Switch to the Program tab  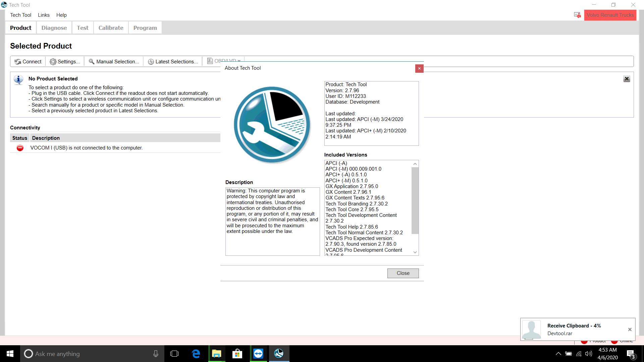[x=145, y=28]
